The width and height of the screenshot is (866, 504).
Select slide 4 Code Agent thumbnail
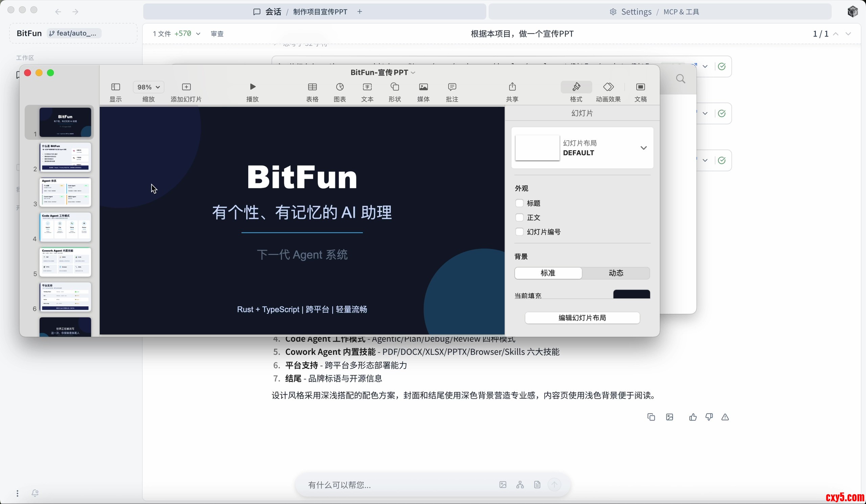point(65,227)
